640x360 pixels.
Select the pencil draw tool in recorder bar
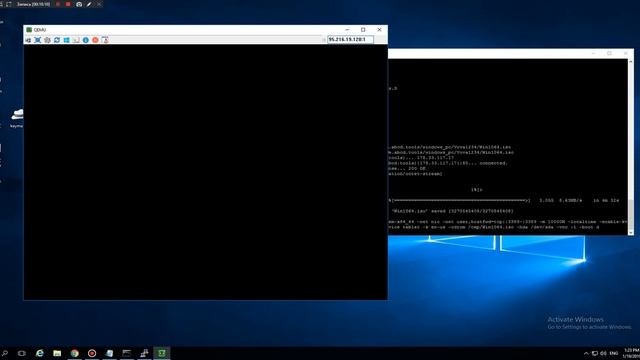pos(89,4)
